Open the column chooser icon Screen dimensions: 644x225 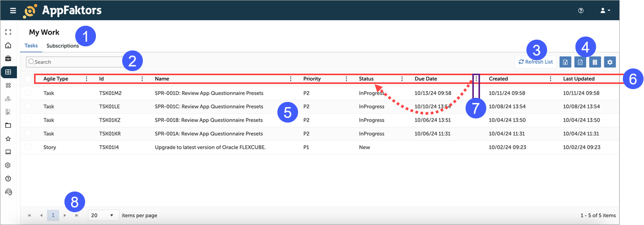click(x=595, y=62)
